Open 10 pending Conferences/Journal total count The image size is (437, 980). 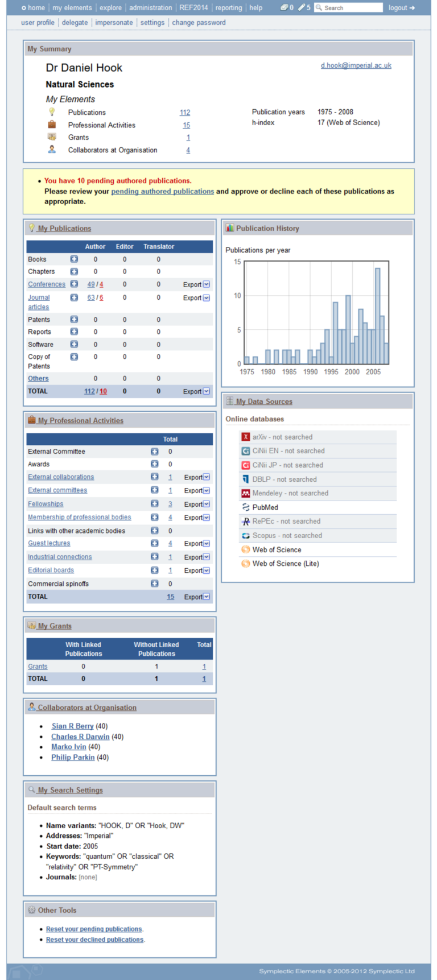point(103,391)
